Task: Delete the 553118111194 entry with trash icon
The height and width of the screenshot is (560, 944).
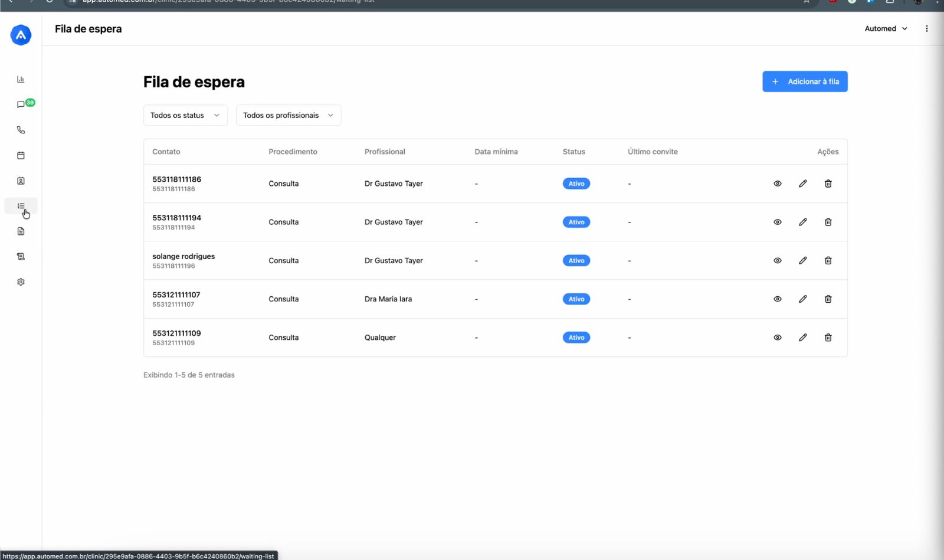Action: [828, 222]
